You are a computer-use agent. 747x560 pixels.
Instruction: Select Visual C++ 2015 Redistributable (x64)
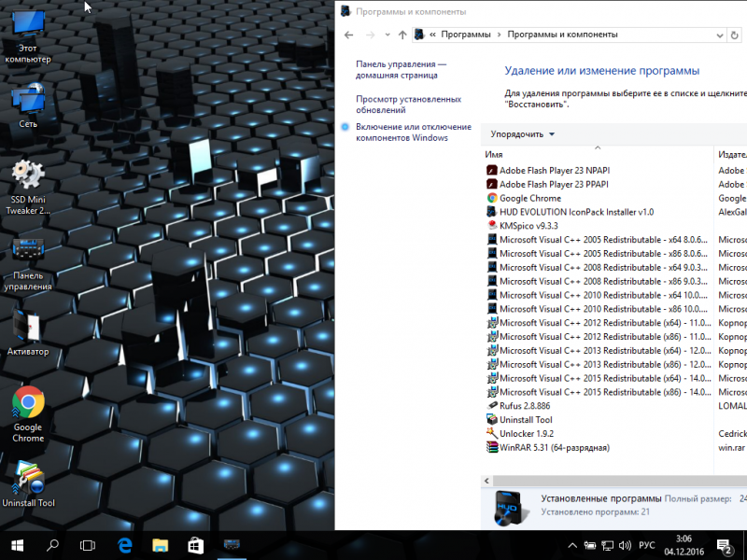point(599,378)
